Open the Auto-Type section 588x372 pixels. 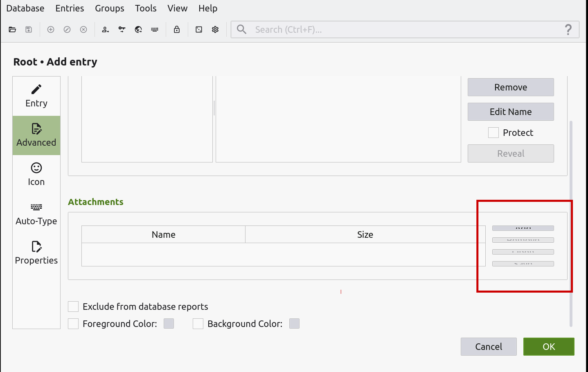coord(36,213)
